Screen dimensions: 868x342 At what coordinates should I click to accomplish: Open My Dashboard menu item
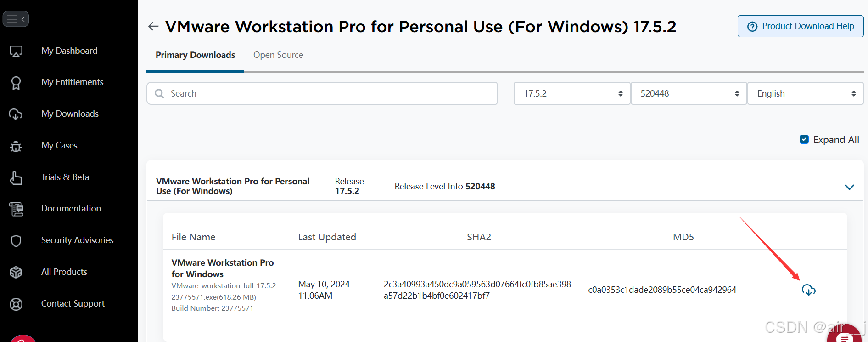point(69,51)
